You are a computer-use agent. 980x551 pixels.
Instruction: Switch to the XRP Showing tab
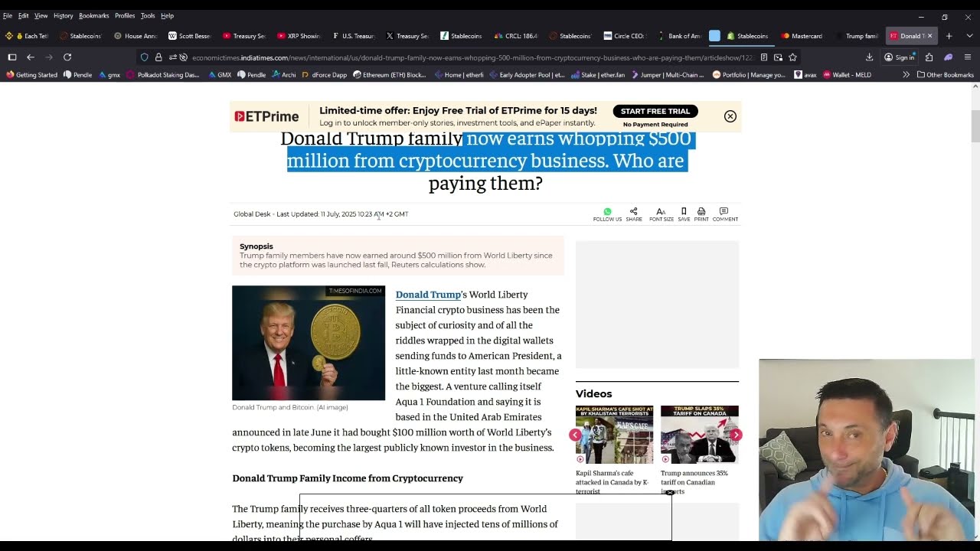click(299, 36)
